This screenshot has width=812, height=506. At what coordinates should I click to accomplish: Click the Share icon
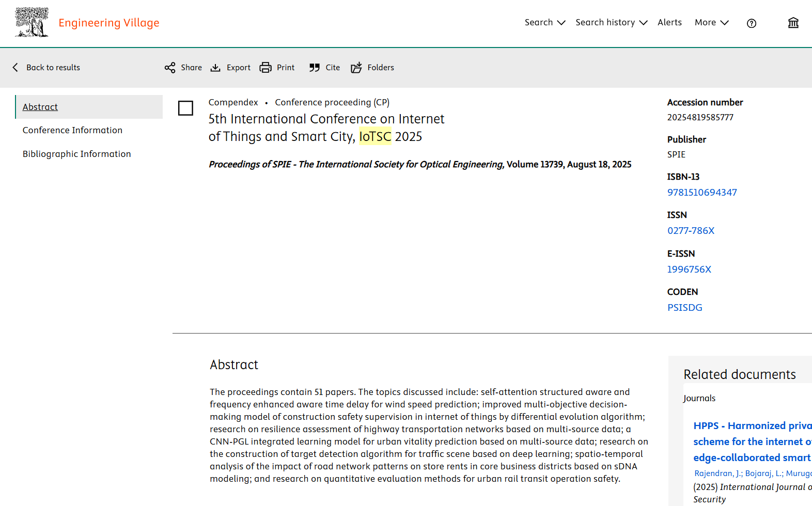(170, 68)
